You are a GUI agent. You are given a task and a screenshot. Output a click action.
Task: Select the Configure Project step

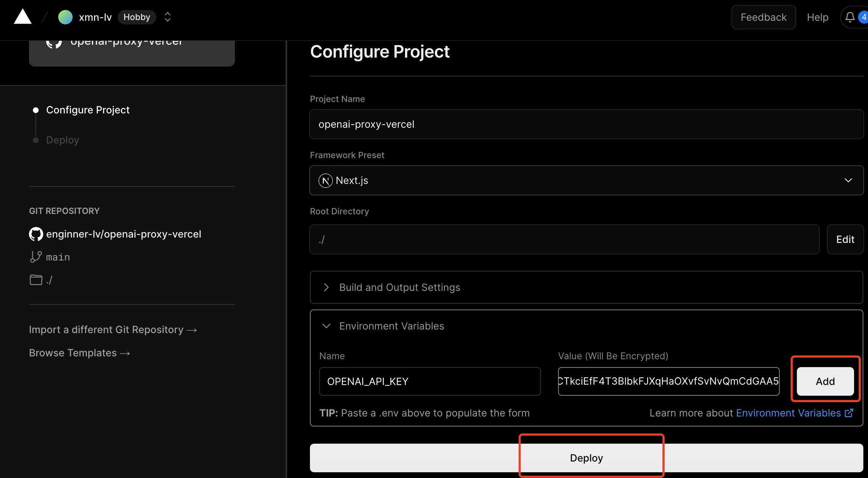coord(88,110)
